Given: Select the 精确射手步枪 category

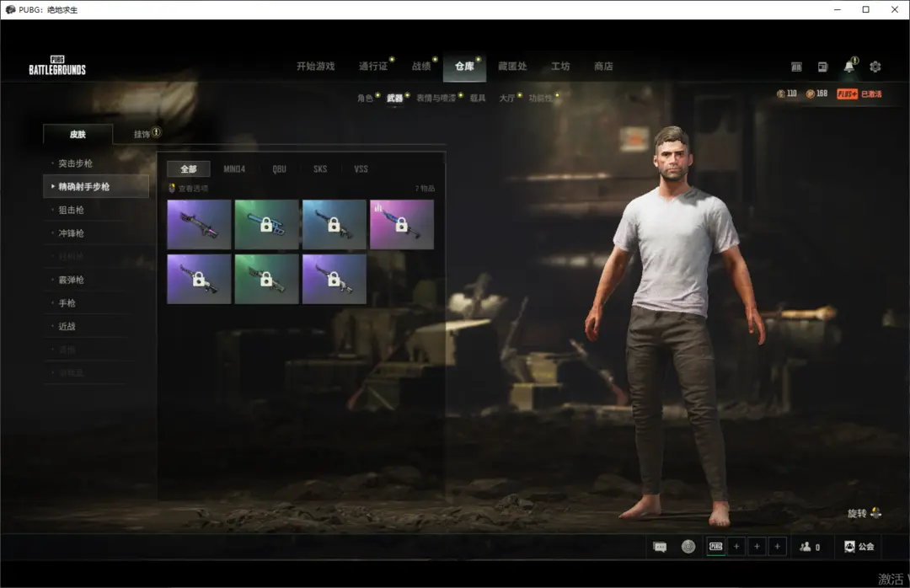Looking at the screenshot, I should [x=96, y=186].
